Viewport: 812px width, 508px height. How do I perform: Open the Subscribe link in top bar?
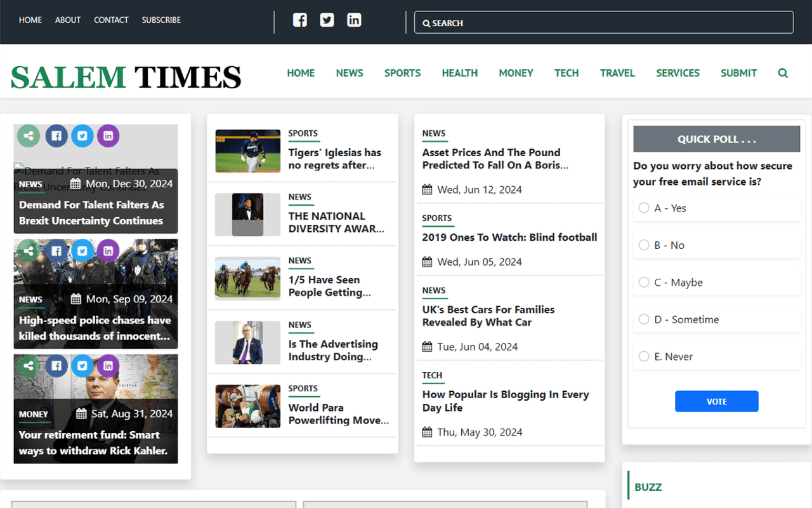[x=161, y=20]
